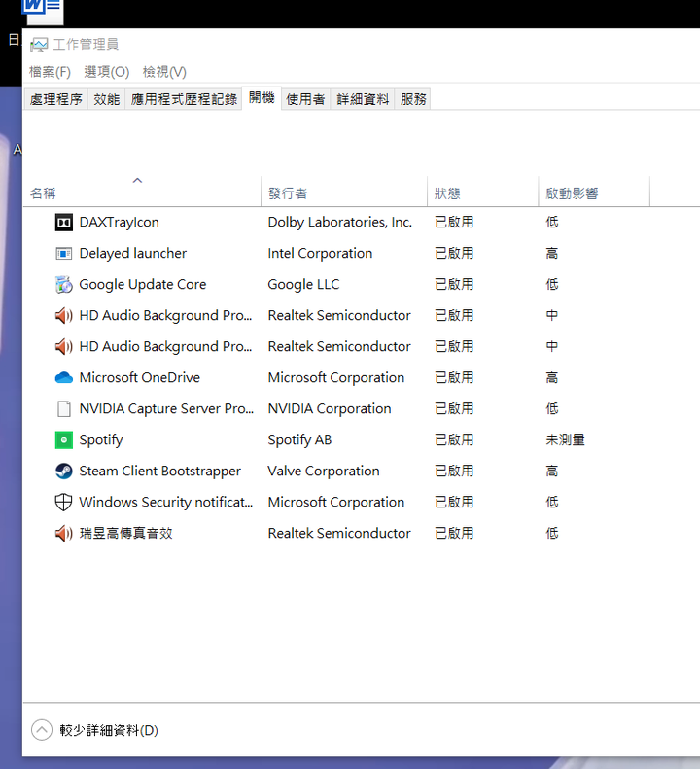
Task: Click the second HD Audio speaker icon
Action: click(x=64, y=347)
